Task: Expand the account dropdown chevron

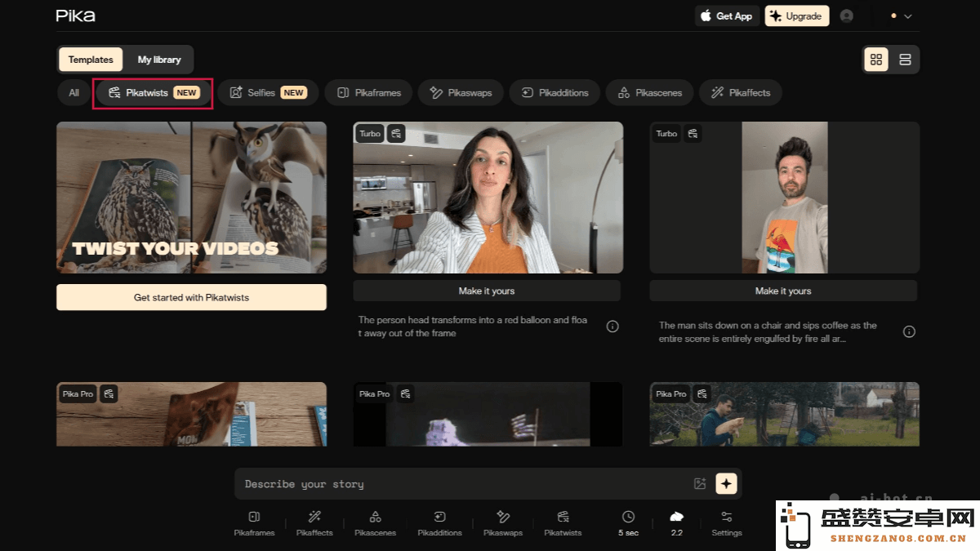Action: pyautogui.click(x=907, y=16)
